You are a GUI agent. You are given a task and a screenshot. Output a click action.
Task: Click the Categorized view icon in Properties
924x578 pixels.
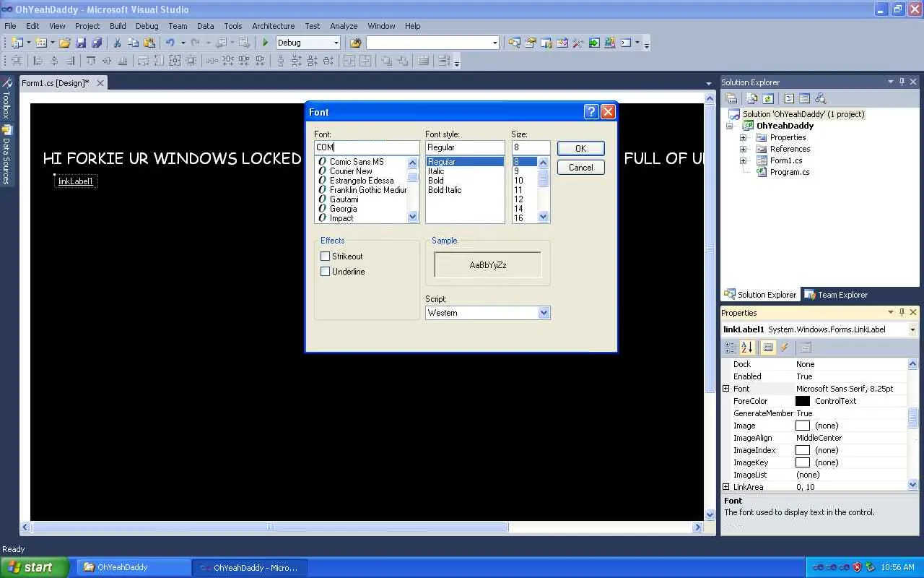click(731, 348)
